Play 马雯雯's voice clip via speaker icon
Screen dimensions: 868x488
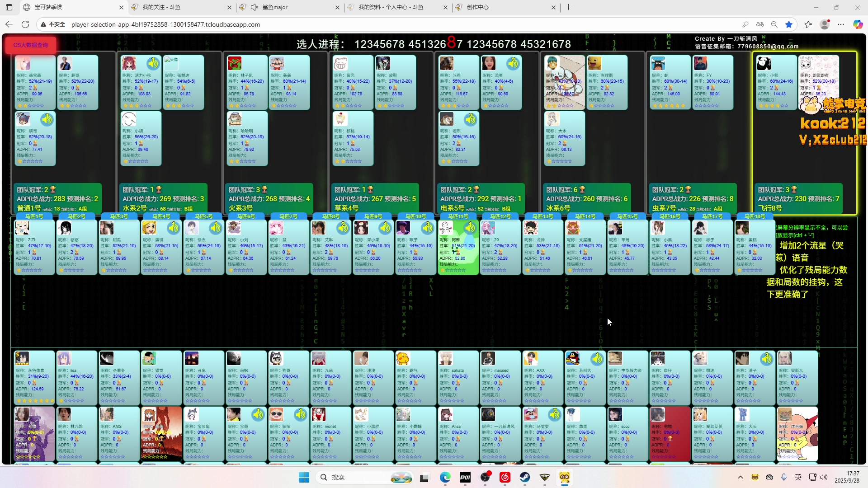click(x=554, y=414)
